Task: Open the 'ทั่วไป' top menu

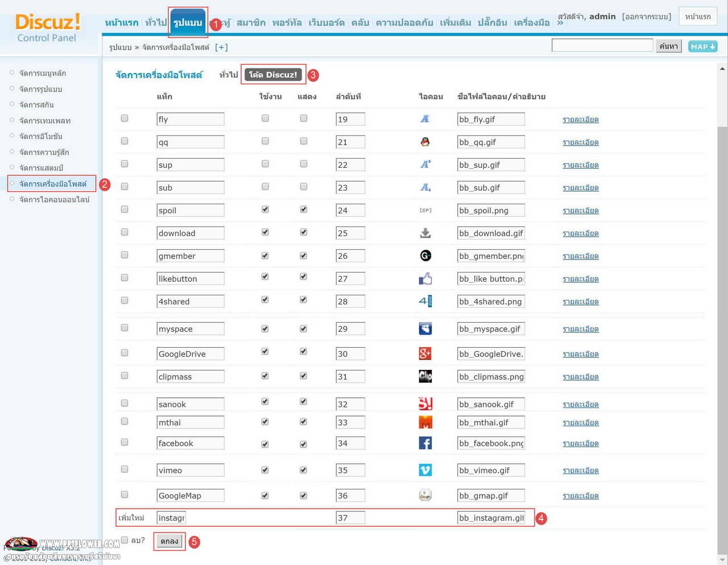Action: pyautogui.click(x=156, y=23)
